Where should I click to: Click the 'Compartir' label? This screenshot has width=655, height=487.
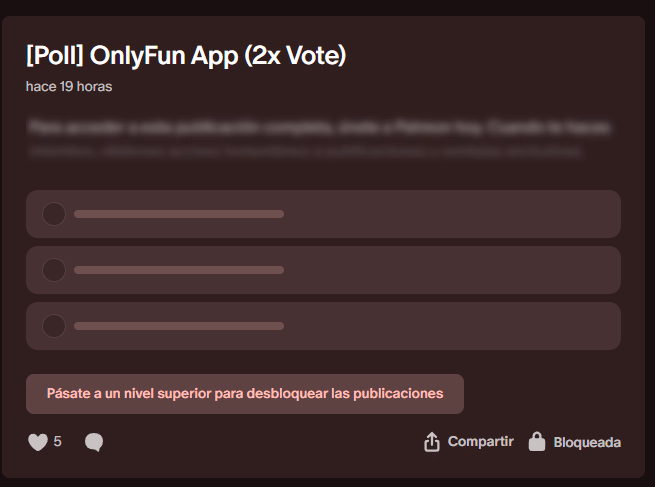pos(480,442)
